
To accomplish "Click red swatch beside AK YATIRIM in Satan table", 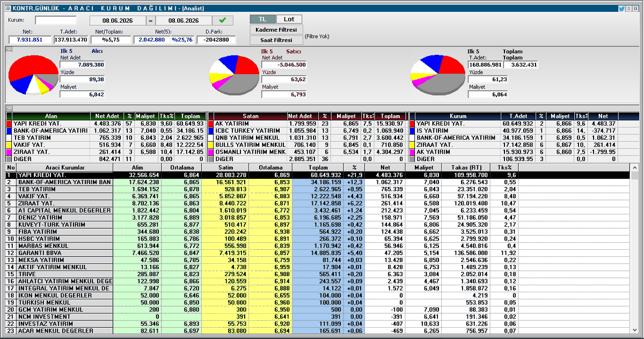I will (211, 124).
